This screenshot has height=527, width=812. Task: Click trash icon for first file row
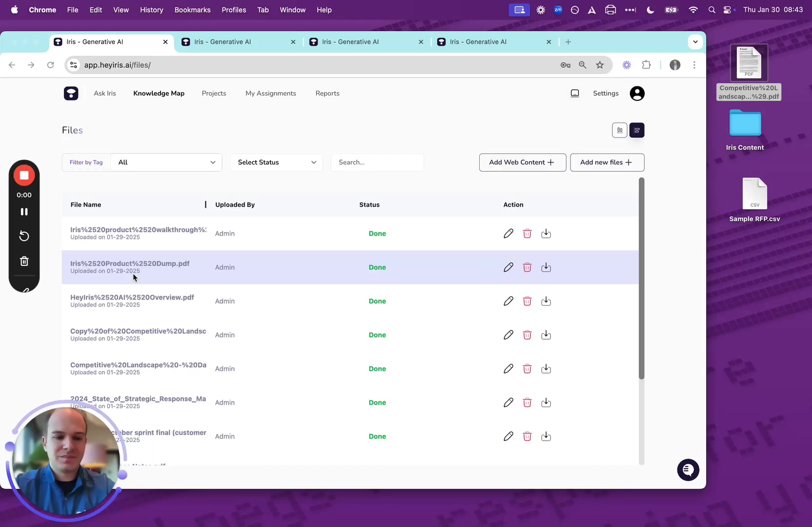tap(527, 234)
